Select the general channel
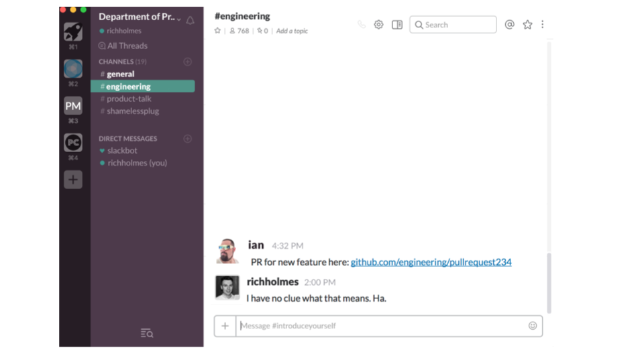 click(x=121, y=74)
